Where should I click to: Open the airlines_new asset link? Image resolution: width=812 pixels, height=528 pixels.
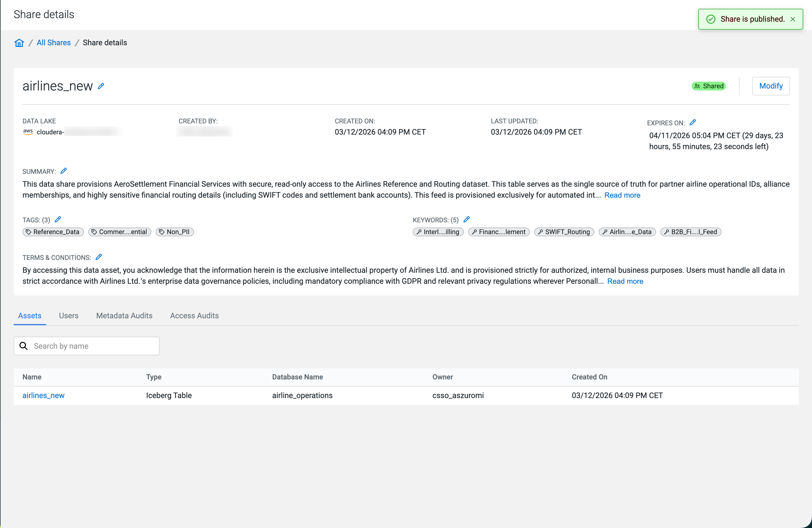coord(43,395)
